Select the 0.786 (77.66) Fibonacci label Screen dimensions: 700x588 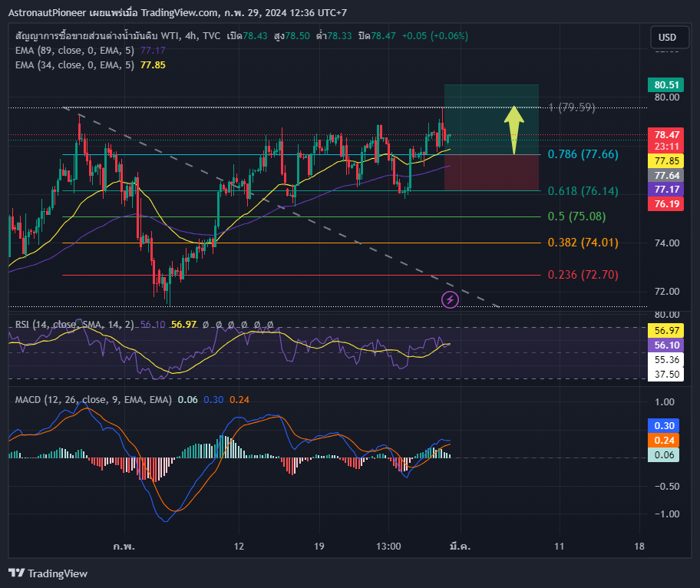coord(583,154)
